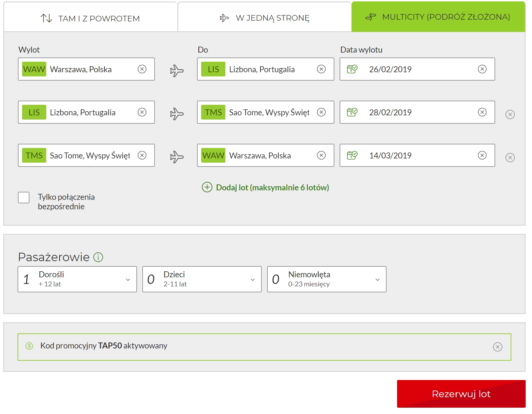Edit the 26/02/2019 date field
Viewport: 532px width, 414px height.
(x=417, y=69)
